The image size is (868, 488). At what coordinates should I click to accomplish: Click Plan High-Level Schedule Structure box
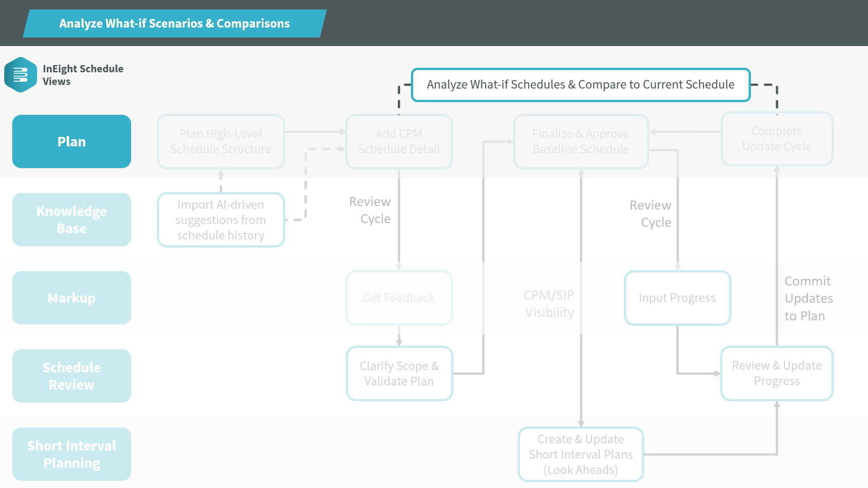(x=221, y=141)
